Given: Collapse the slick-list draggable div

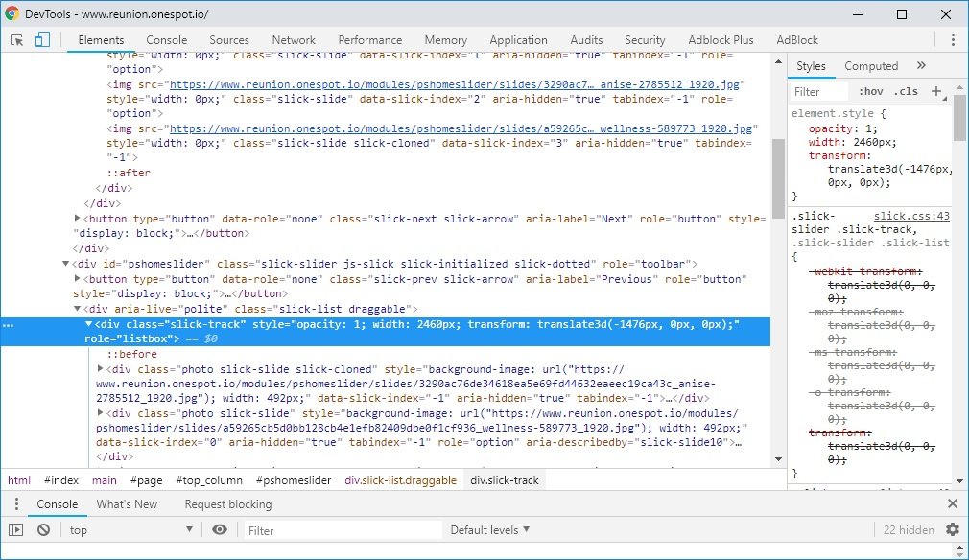Looking at the screenshot, I should (77, 309).
